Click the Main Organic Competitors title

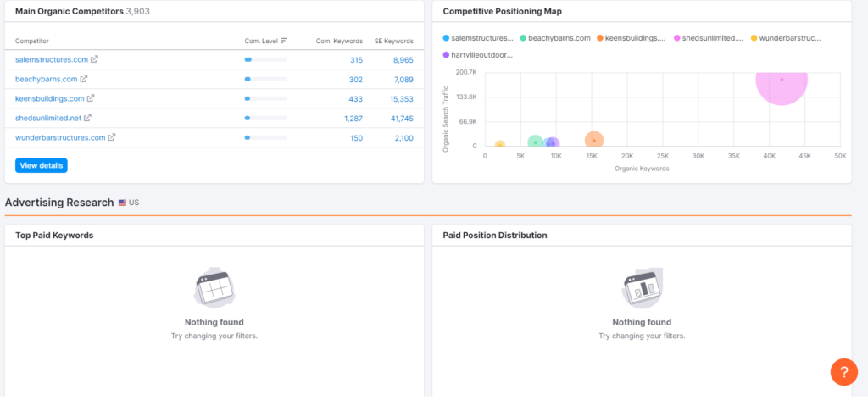pyautogui.click(x=70, y=11)
